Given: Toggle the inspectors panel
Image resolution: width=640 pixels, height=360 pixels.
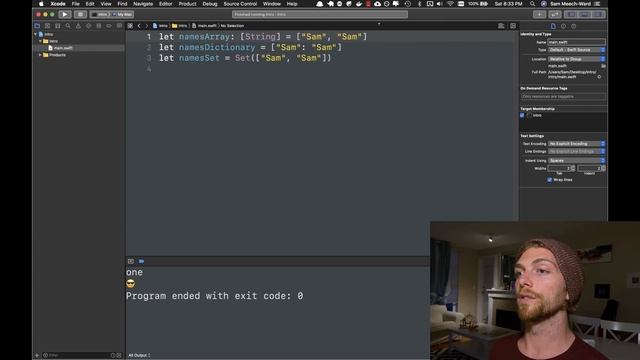Looking at the screenshot, I should coord(598,14).
